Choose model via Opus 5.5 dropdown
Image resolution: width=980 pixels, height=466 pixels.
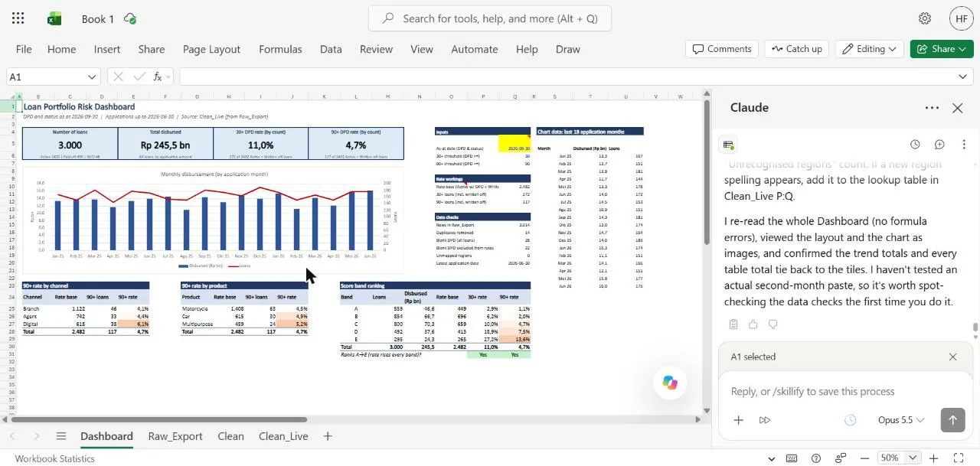[x=901, y=420]
